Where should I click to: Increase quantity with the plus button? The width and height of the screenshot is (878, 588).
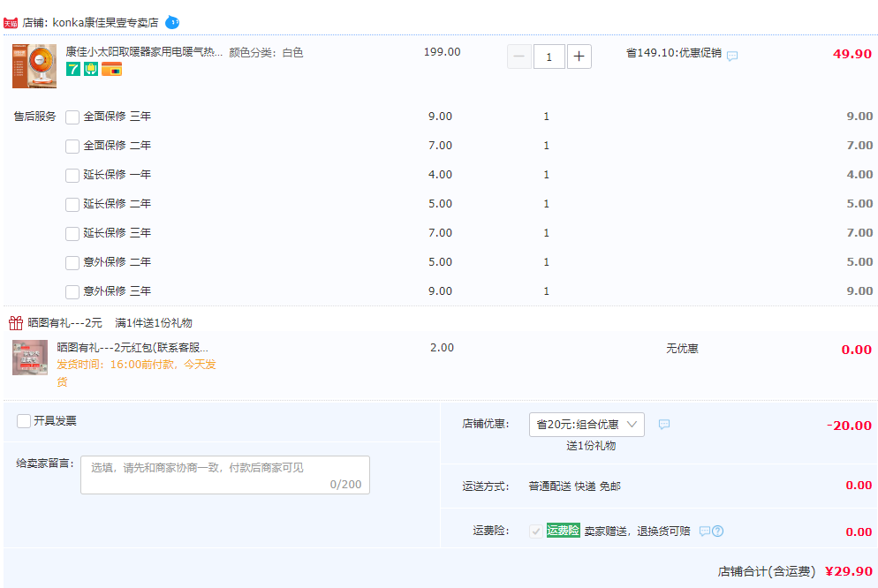pos(579,57)
